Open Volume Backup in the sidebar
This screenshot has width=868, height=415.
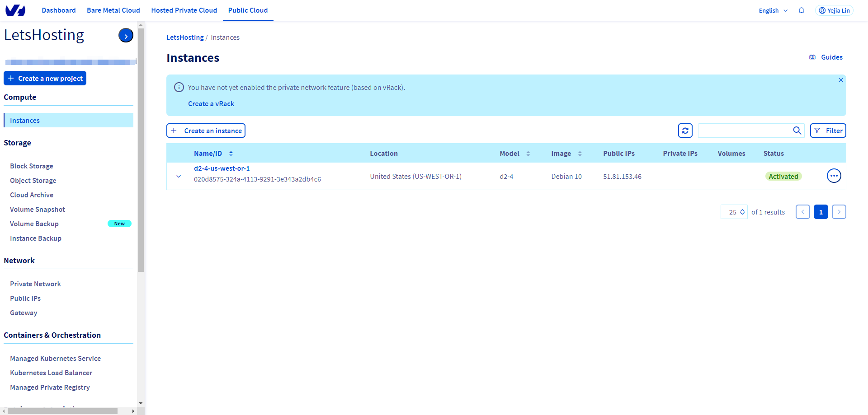[x=34, y=224]
